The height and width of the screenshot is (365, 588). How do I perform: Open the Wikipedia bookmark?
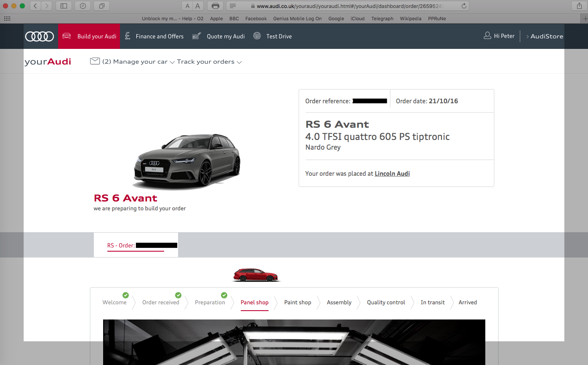pos(410,19)
